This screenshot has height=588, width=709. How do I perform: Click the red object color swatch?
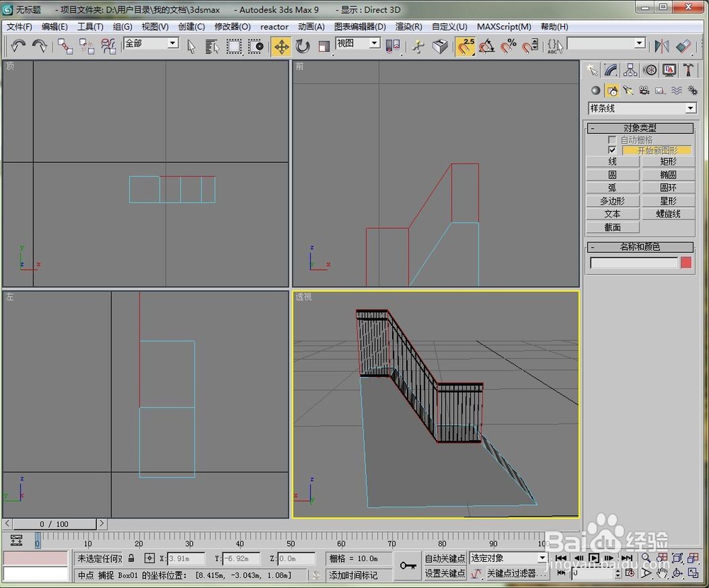(686, 263)
